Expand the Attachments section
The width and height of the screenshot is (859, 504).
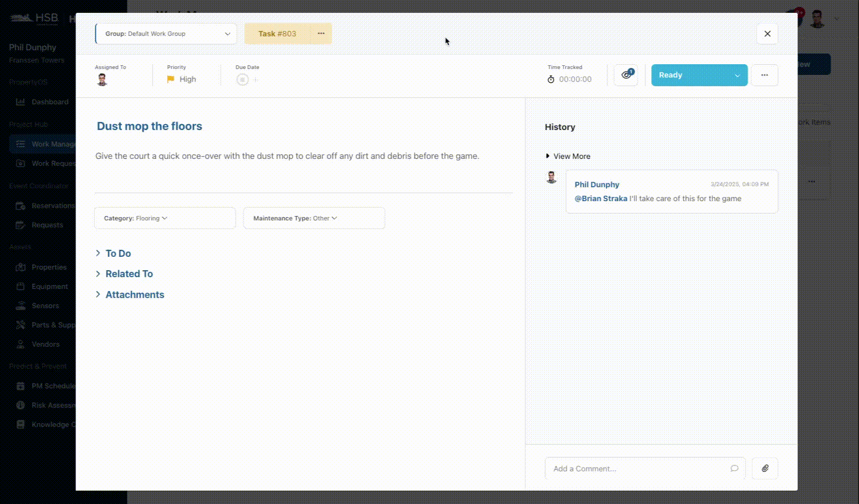[130, 295]
